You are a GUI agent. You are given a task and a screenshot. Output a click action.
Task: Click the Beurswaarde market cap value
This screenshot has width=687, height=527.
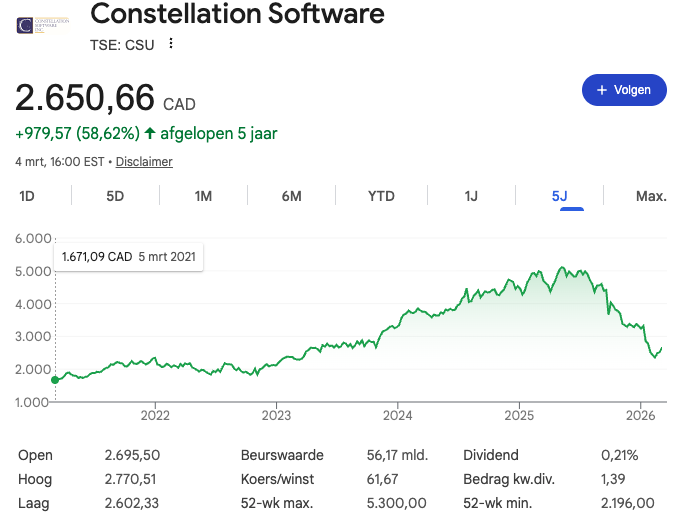click(397, 455)
